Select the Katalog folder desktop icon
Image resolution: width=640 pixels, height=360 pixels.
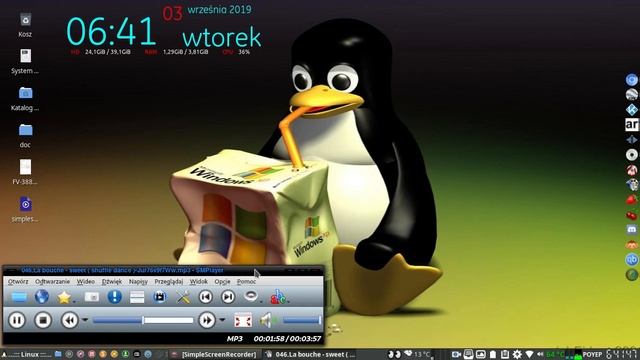click(25, 99)
